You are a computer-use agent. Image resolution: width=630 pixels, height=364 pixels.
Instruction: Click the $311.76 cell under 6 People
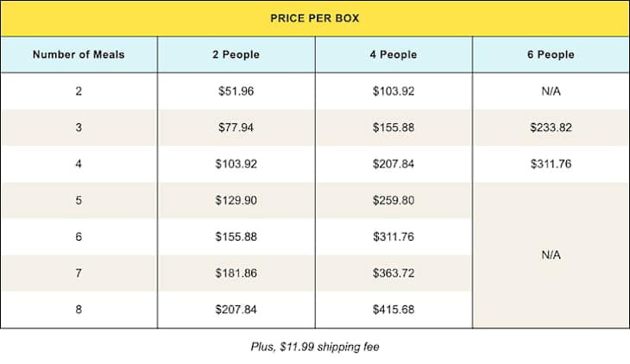[x=551, y=164]
